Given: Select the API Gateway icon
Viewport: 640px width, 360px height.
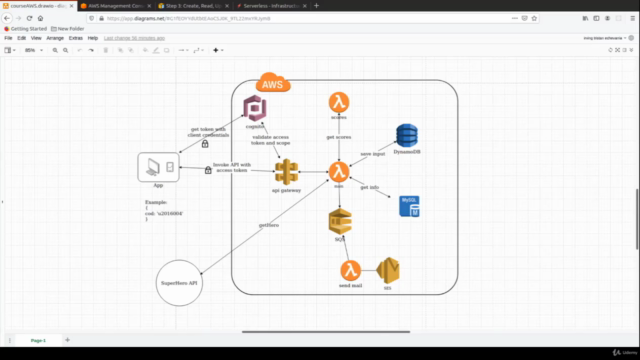Looking at the screenshot, I should (287, 172).
